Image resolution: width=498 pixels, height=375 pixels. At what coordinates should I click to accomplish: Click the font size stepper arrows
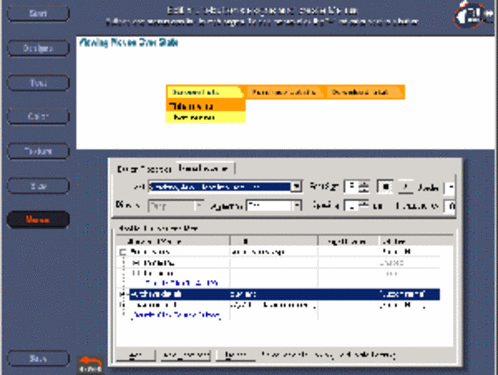364,187
